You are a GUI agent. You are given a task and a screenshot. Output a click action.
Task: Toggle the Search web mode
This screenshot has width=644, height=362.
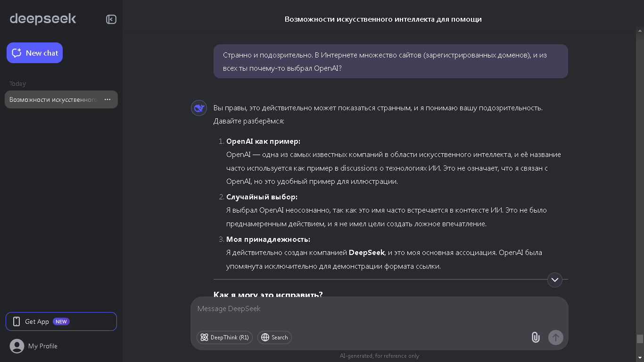click(x=274, y=337)
